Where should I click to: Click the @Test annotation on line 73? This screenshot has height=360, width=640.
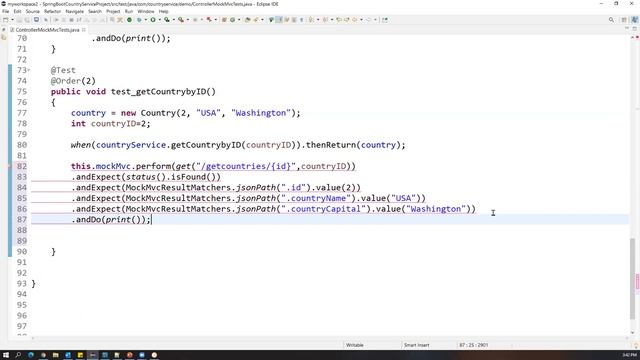click(x=63, y=70)
